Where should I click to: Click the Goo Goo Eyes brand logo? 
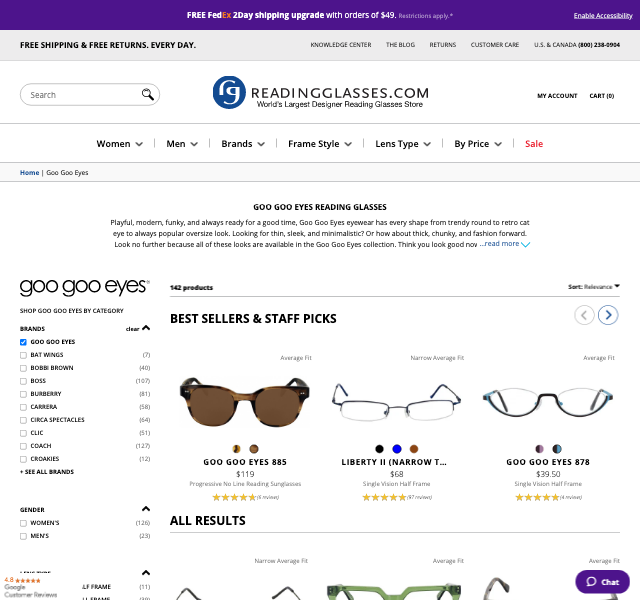click(85, 287)
